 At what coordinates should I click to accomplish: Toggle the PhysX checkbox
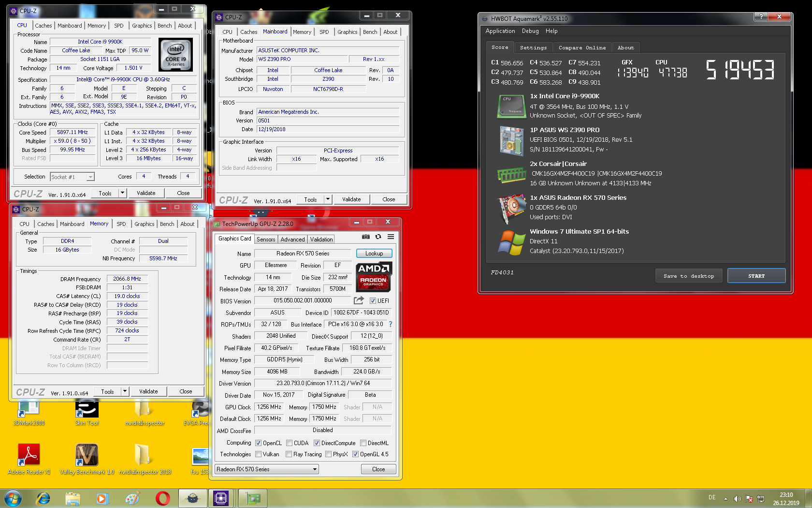(x=328, y=454)
